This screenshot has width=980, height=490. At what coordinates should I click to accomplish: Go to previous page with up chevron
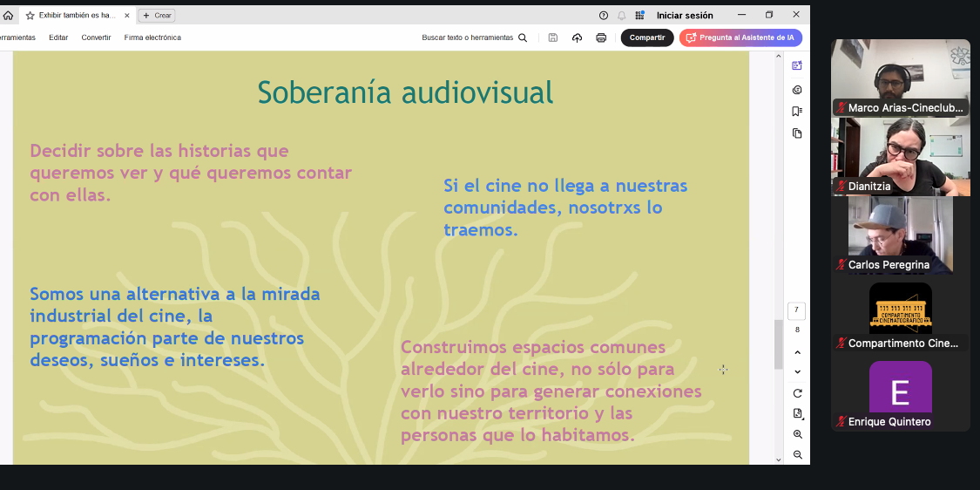click(797, 353)
